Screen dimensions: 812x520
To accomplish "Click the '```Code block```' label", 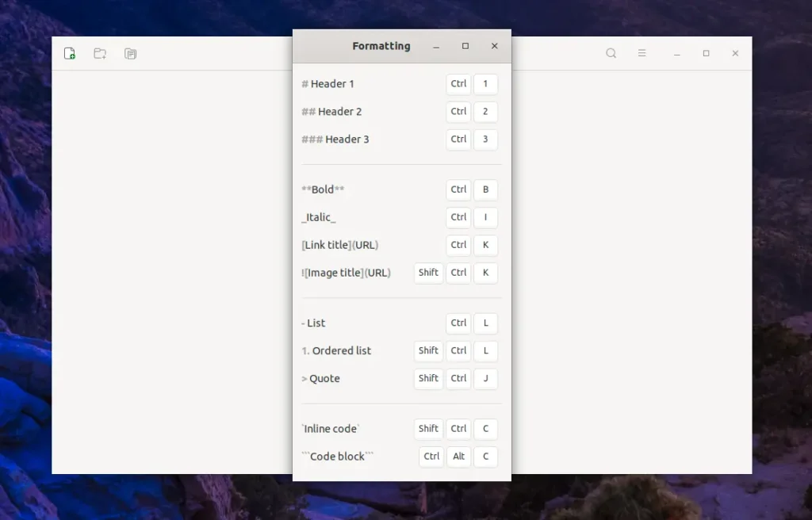I will click(337, 457).
